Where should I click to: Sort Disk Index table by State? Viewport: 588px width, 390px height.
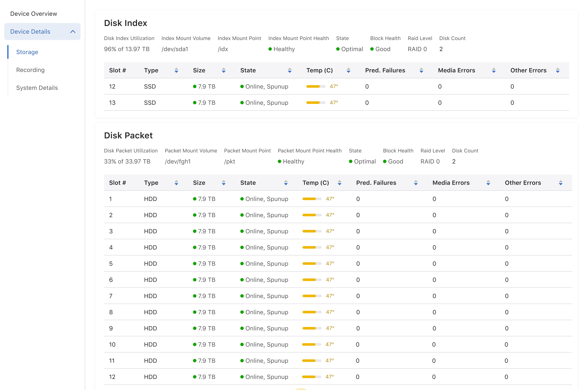click(289, 70)
